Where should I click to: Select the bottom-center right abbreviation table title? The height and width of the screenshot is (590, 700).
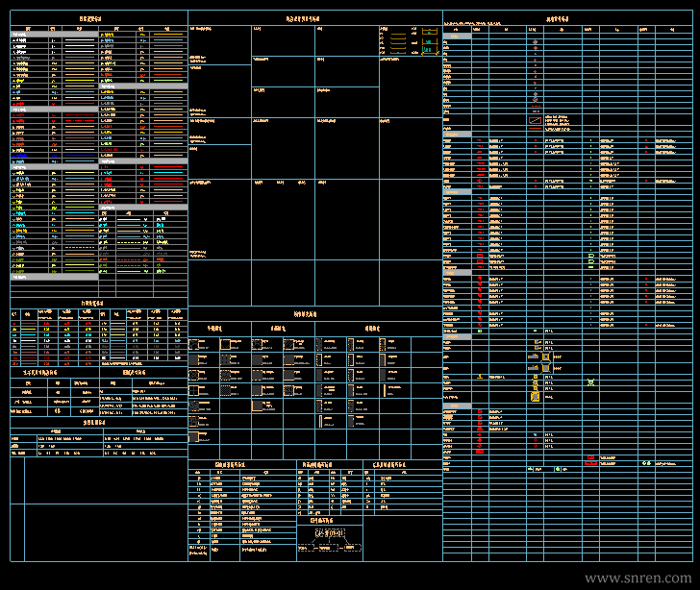390,464
